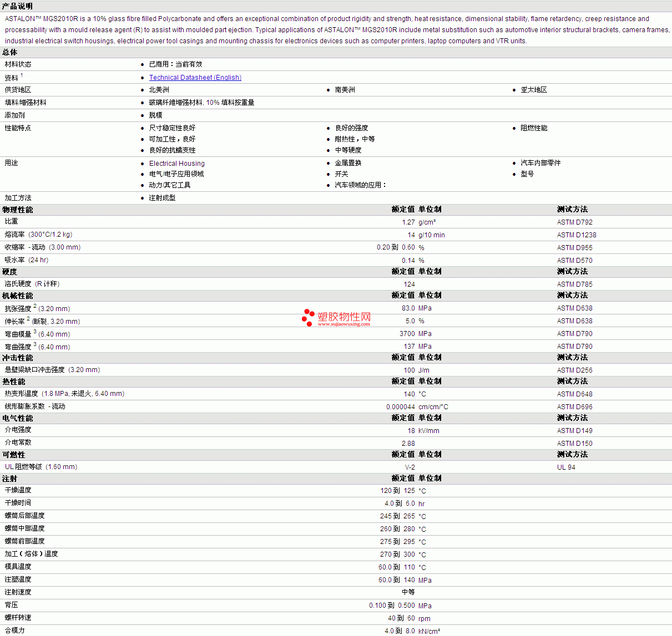The height and width of the screenshot is (636, 672).
Task: Click the '金属置换' use item
Action: coord(348,163)
